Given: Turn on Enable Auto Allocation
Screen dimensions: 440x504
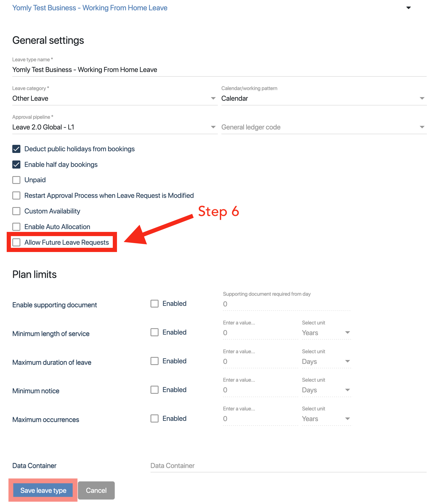Looking at the screenshot, I should 16,227.
